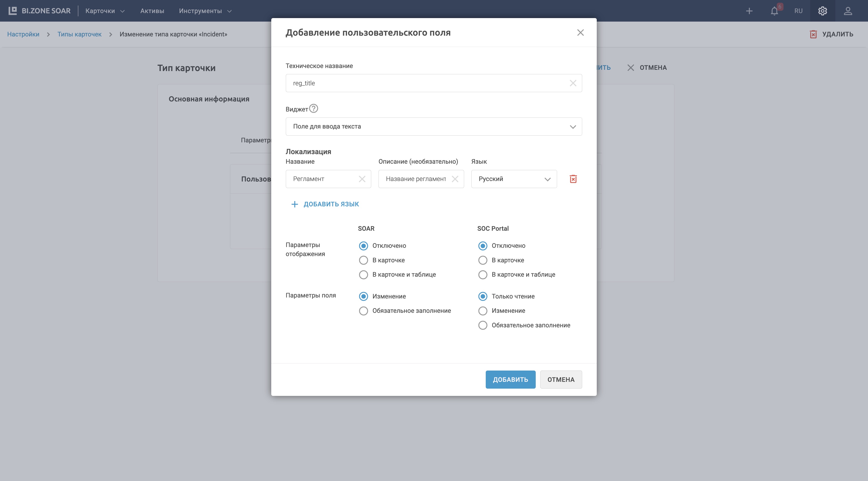Go to Активы section
Screen dimensions: 868x481
coord(152,11)
